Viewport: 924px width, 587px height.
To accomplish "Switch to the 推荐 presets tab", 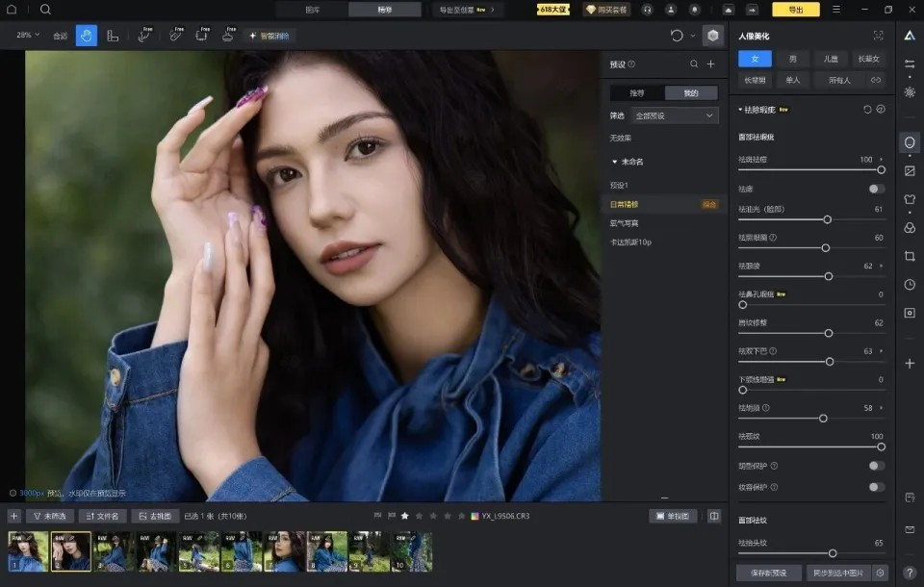I will (637, 93).
